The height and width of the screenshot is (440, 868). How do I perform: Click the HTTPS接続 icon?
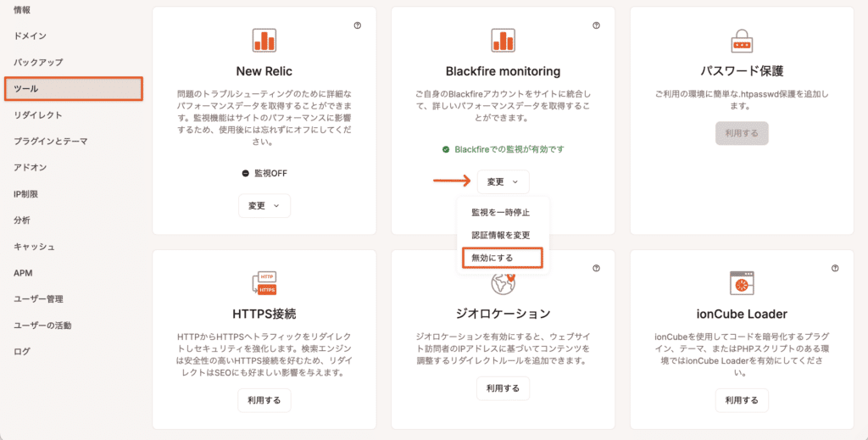tap(264, 283)
